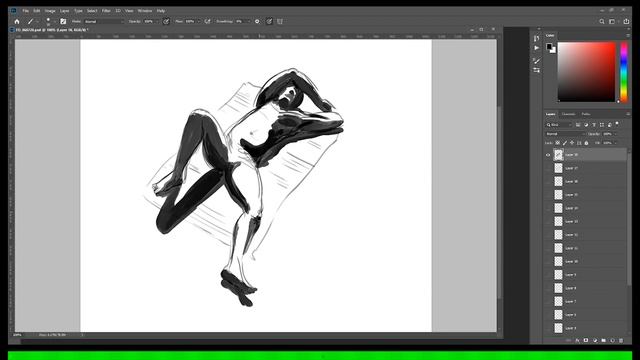Open the Layers panel menu
The width and height of the screenshot is (640, 360).
coord(628,114)
